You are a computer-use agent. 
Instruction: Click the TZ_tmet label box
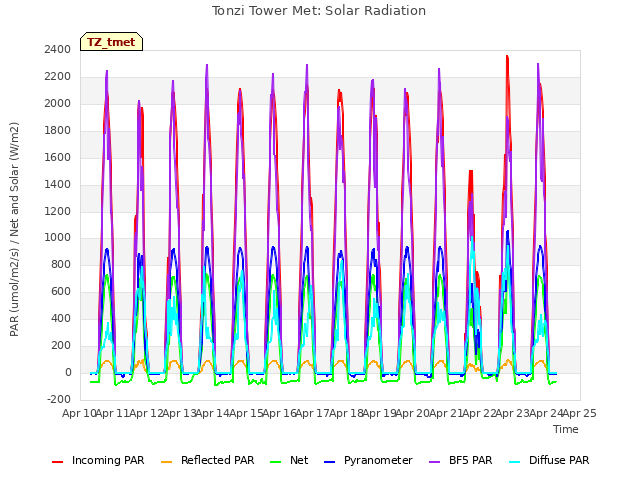coord(111,42)
